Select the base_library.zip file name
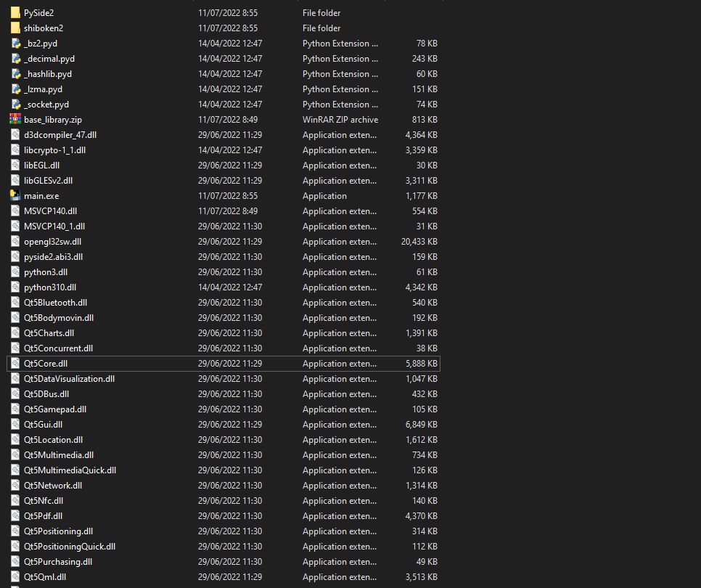 point(53,119)
